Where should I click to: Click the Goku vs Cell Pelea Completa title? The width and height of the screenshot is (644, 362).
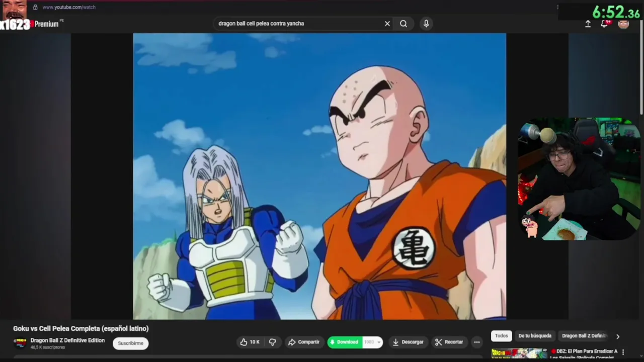[81, 328]
